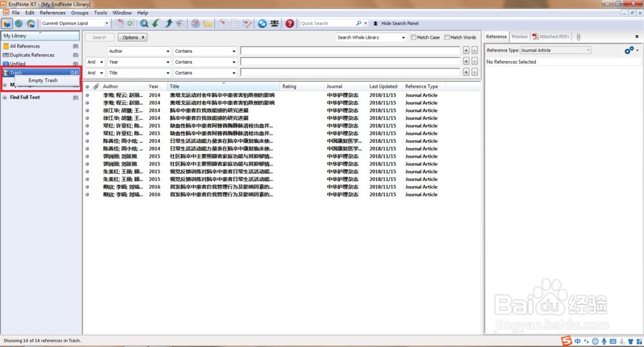
Task: Open the Reference Type Journal Article dropdown
Action: 555,50
